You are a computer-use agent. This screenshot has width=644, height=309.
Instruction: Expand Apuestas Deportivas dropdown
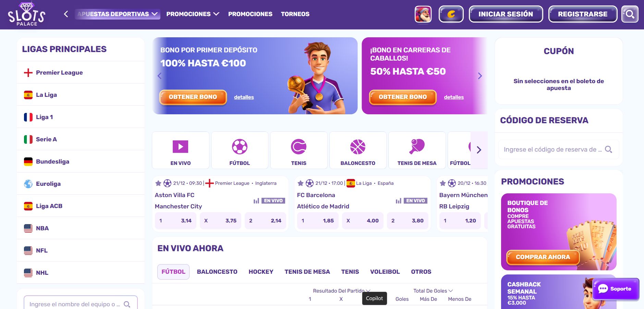pos(117,14)
